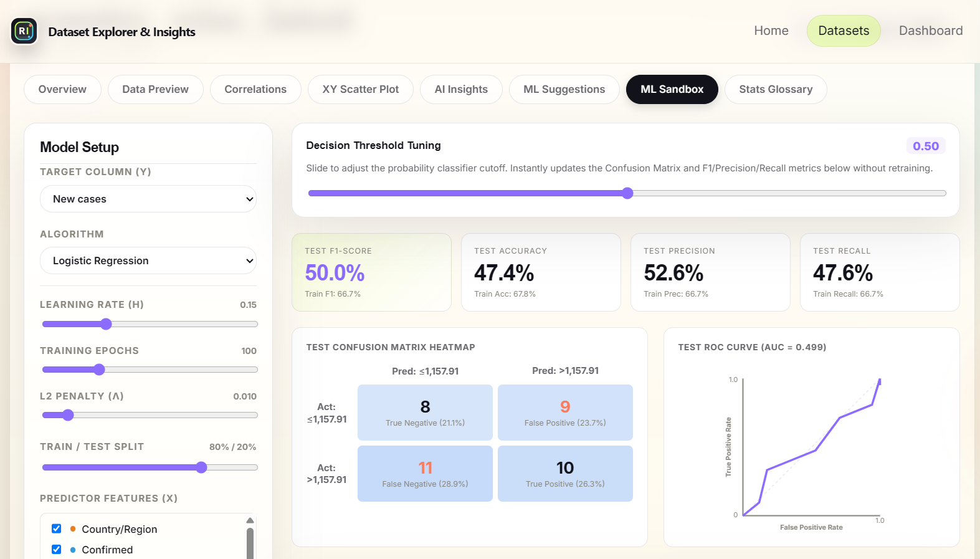Click the RI app logo icon
The width and height of the screenshot is (980, 559).
coord(24,31)
